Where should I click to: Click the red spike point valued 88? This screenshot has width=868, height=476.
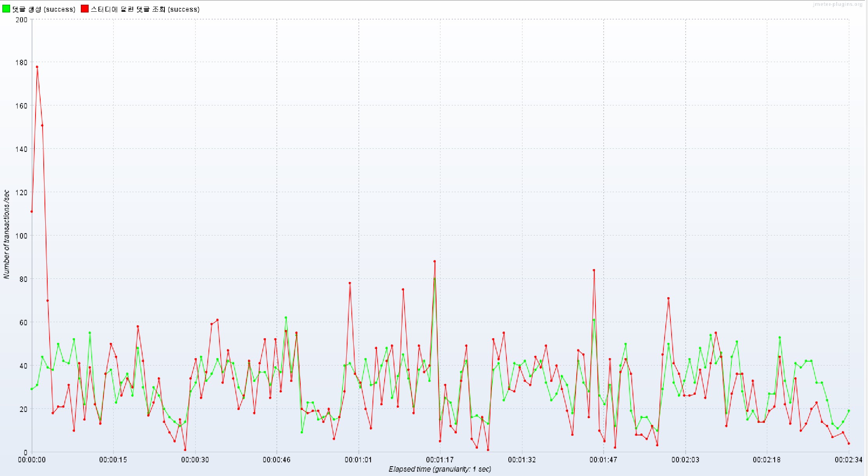(435, 261)
